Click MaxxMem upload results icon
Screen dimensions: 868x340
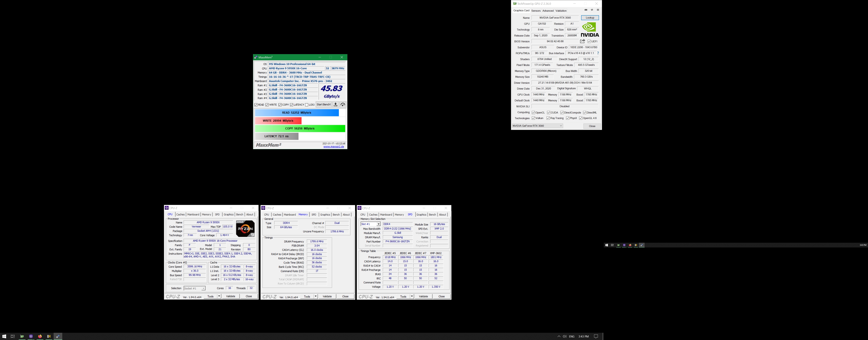[336, 105]
